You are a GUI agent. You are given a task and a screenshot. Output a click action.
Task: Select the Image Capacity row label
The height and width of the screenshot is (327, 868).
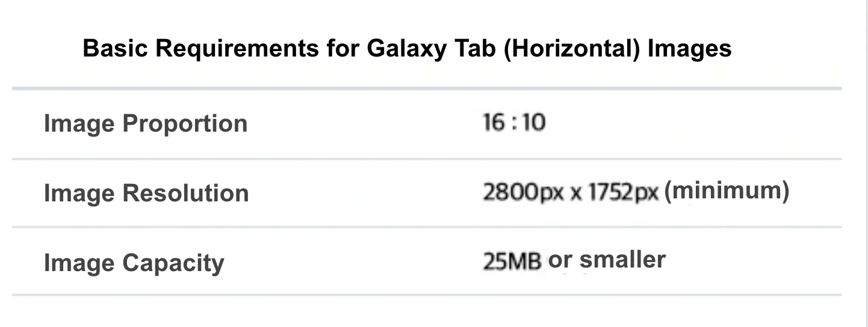(134, 263)
